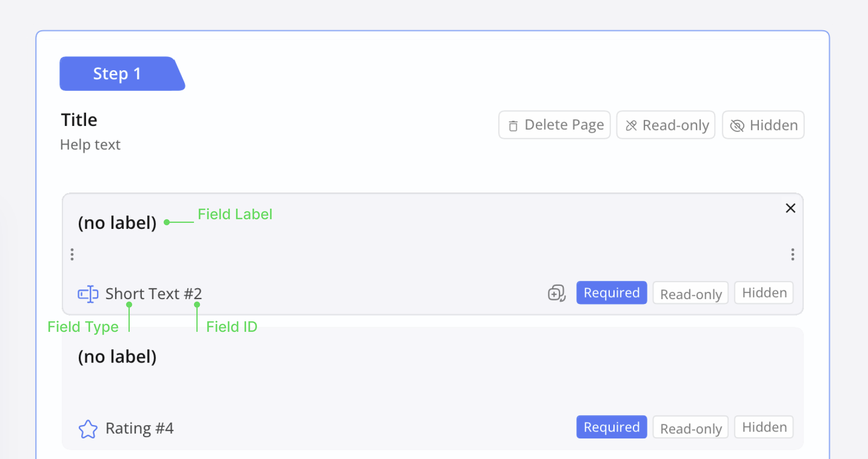The image size is (868, 459).
Task: Toggle Hidden on Rating #4
Action: click(764, 427)
